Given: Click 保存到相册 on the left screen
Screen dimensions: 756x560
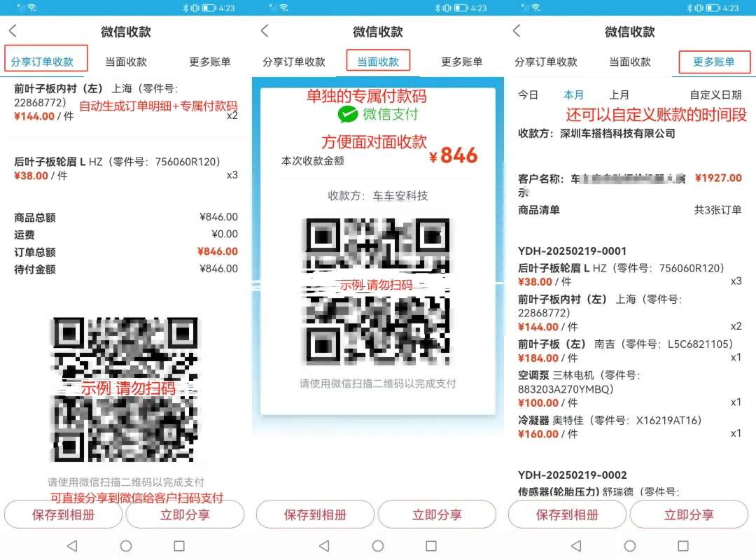Looking at the screenshot, I should point(63,514).
